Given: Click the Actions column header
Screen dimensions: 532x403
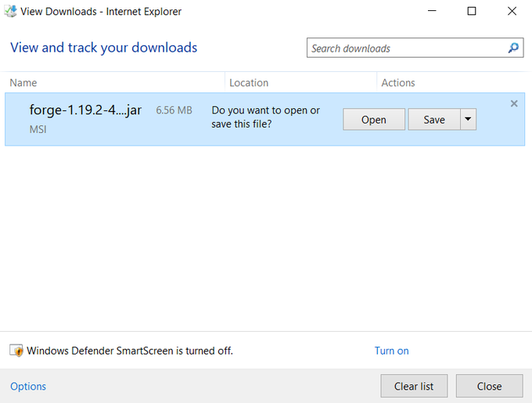Looking at the screenshot, I should click(x=398, y=82).
